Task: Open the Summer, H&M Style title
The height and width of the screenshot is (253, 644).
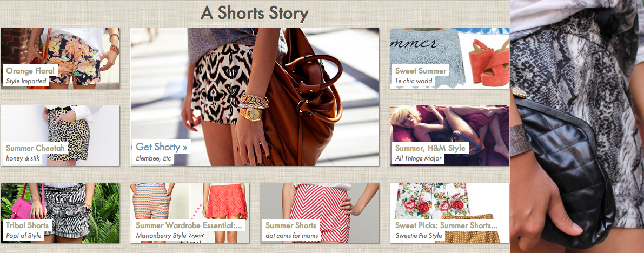Action: (430, 148)
